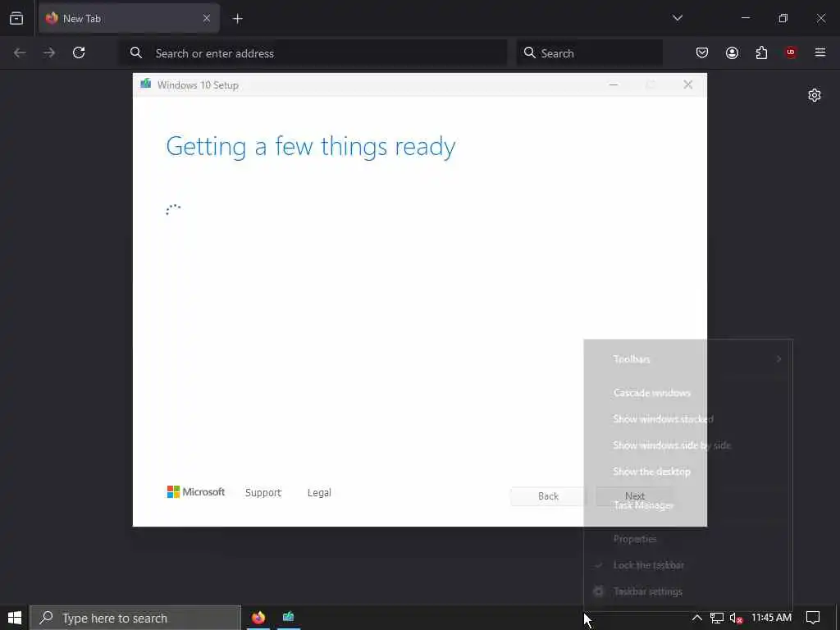Click the Back button in Setup
840x630 pixels.
[548, 496]
